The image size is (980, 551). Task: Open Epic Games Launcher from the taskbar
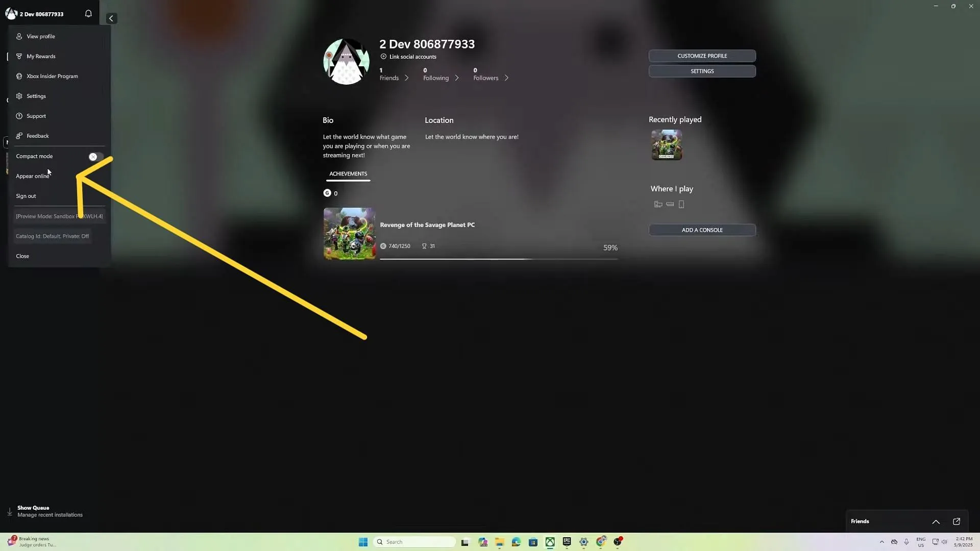[x=567, y=542]
